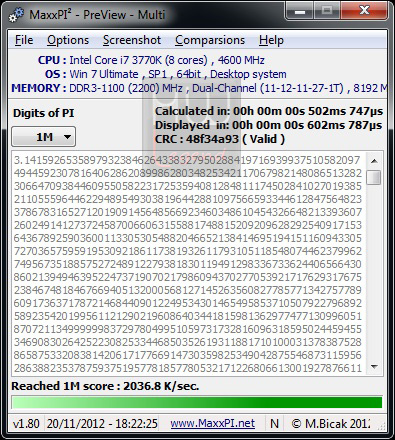Image resolution: width=395 pixels, height=440 pixels.
Task: Click the MaxxPI gear icon in title bar
Action: [x=16, y=15]
